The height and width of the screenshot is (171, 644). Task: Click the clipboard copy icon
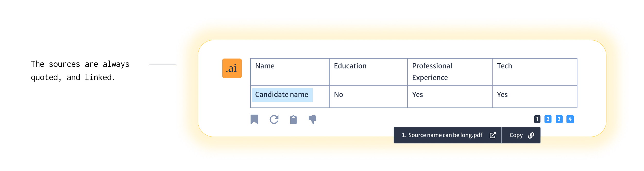tap(293, 120)
